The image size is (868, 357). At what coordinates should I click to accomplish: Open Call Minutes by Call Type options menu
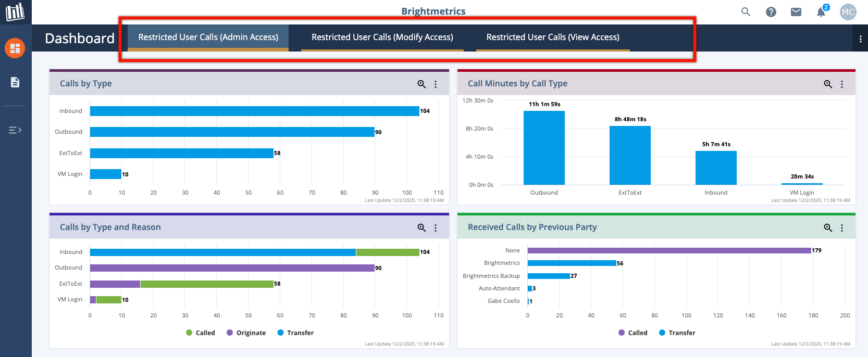point(842,84)
